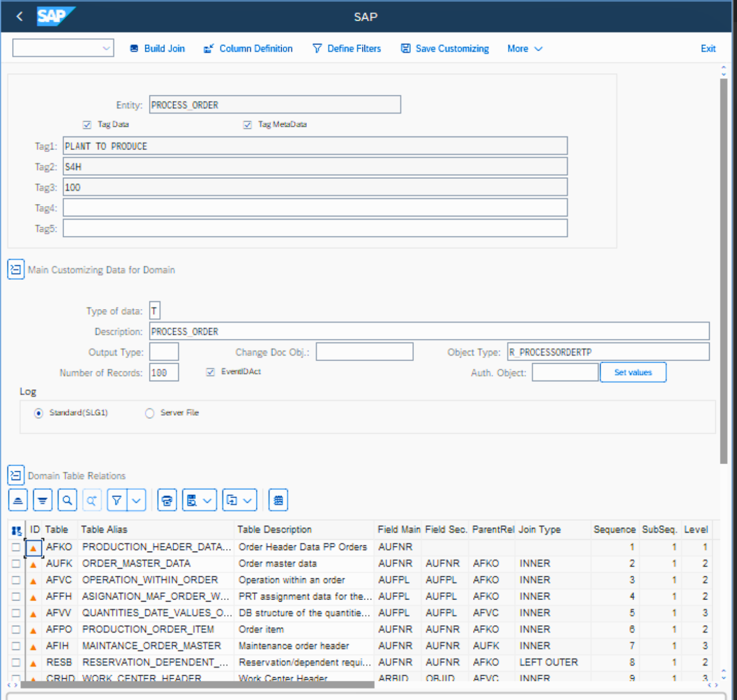The height and width of the screenshot is (700, 737).
Task: Open the command field dropdown at top left
Action: 106,48
